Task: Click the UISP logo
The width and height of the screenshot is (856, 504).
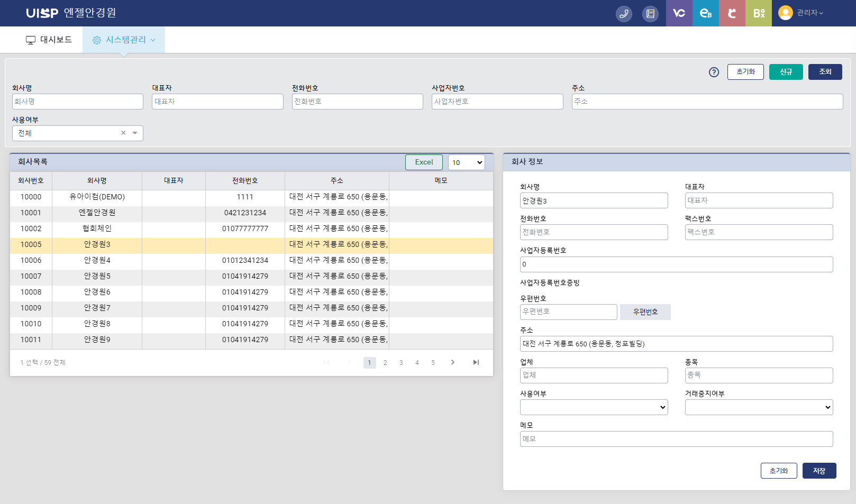Action: 42,13
